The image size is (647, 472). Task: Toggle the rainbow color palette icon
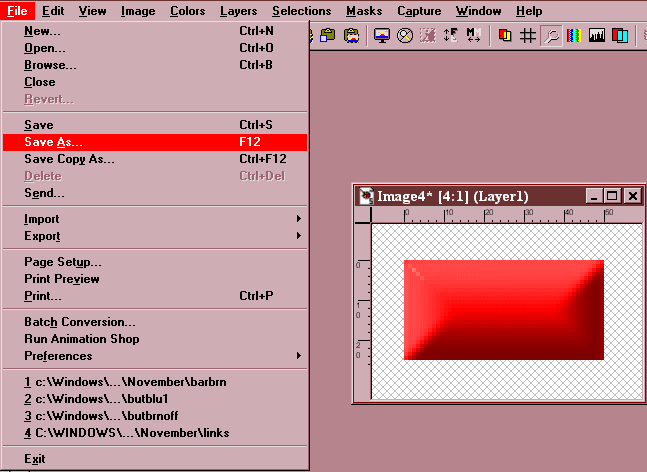574,35
